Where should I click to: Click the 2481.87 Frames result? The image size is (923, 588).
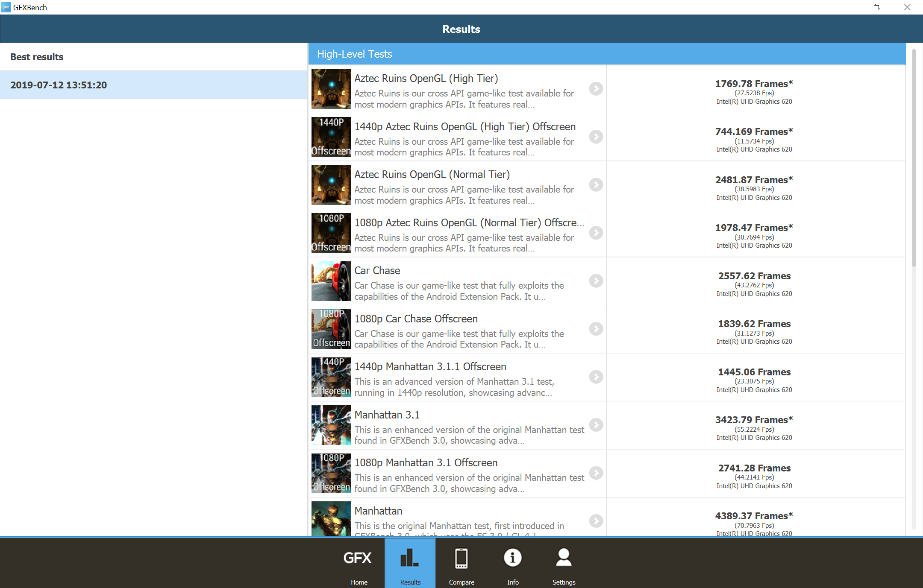(754, 180)
